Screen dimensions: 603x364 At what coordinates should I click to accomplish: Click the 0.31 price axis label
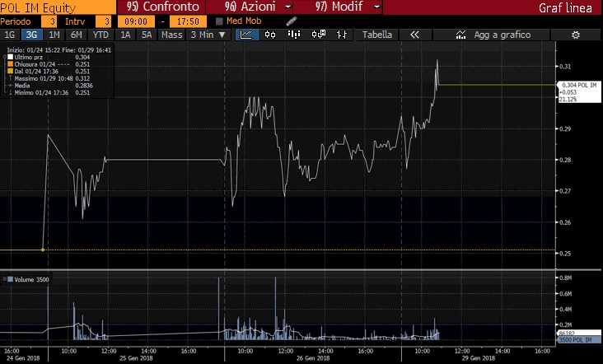[x=565, y=67]
